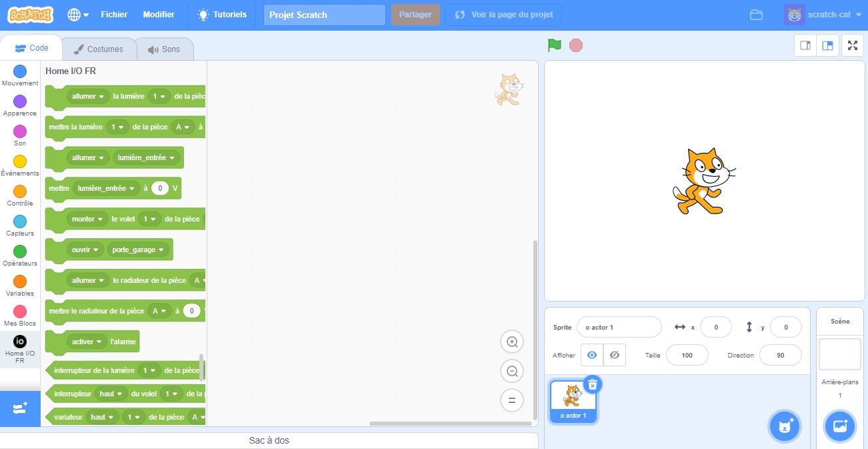Choose a new sprite with cat button
The height and width of the screenshot is (449, 868).
pos(785,426)
